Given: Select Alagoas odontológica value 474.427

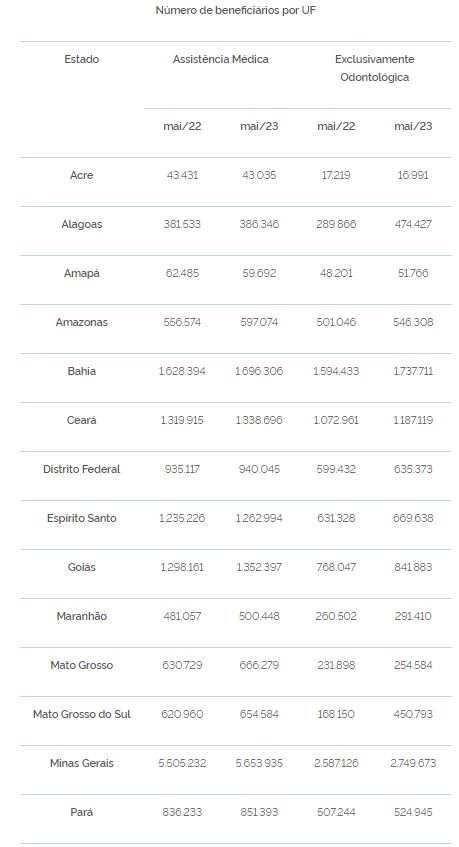Looking at the screenshot, I should (x=413, y=224).
